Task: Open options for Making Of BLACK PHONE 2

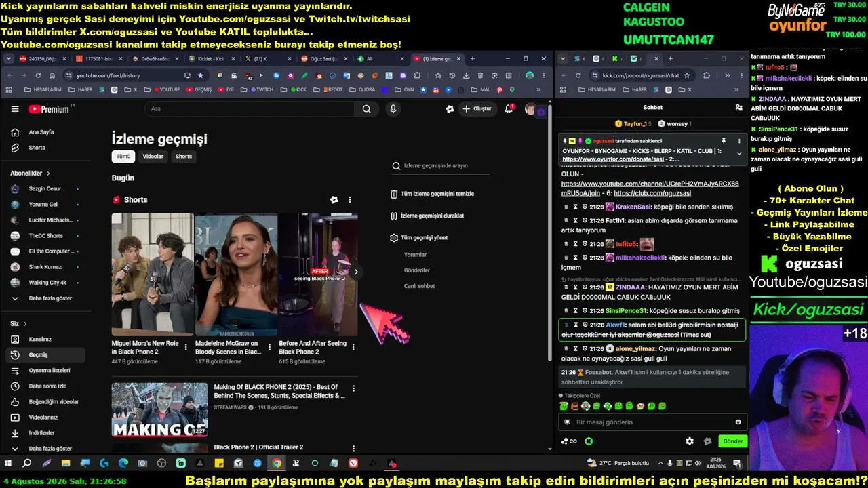Action: coord(353,388)
